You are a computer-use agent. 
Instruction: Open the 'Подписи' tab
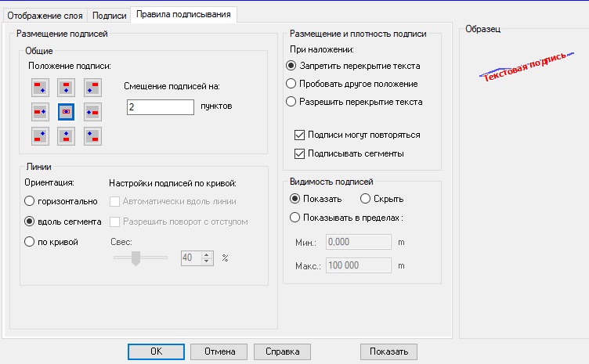pos(109,15)
